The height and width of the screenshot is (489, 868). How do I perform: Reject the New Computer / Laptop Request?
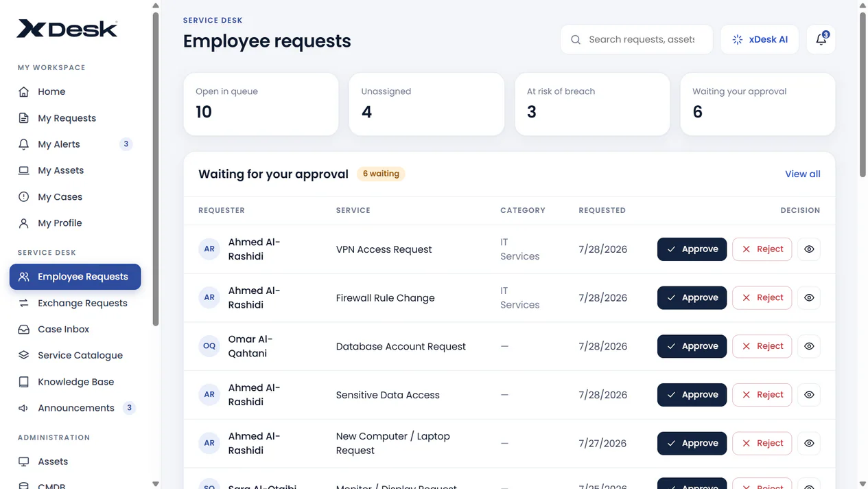762,443
